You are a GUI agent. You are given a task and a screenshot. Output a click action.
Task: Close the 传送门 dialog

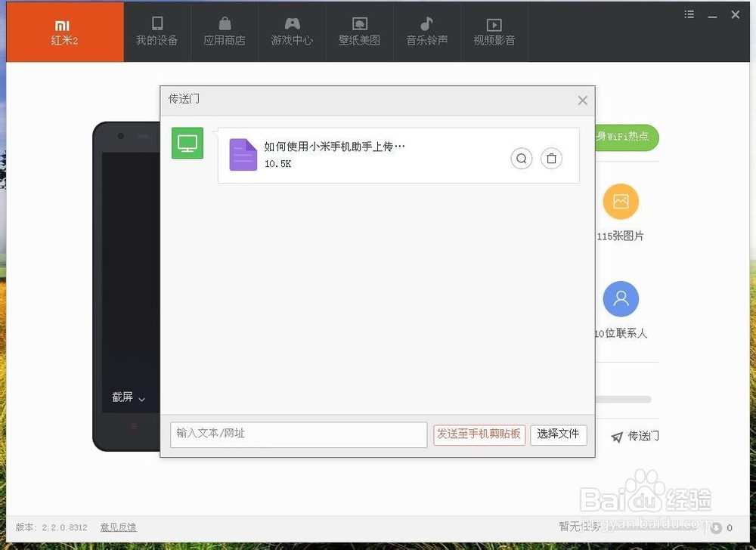582,100
